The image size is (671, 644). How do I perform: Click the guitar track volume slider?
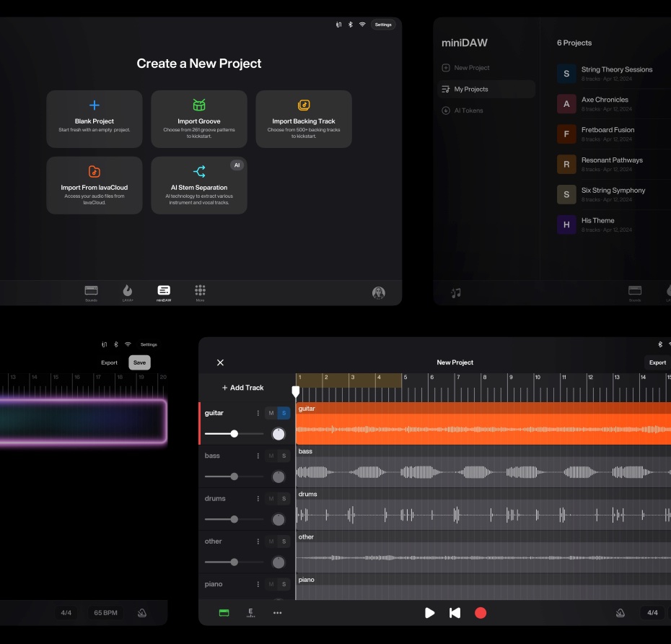(x=234, y=434)
